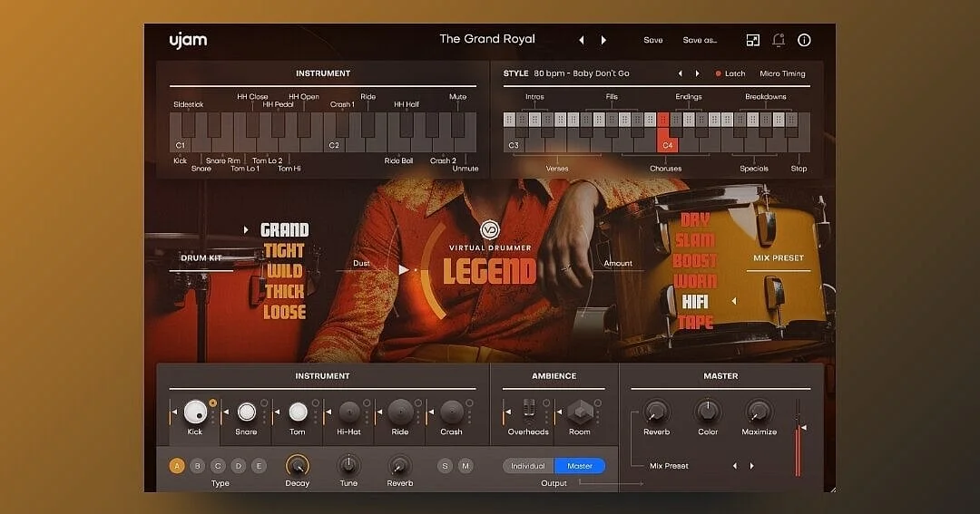This screenshot has height=514, width=980.
Task: Click the Dust play arrow
Action: point(404,270)
